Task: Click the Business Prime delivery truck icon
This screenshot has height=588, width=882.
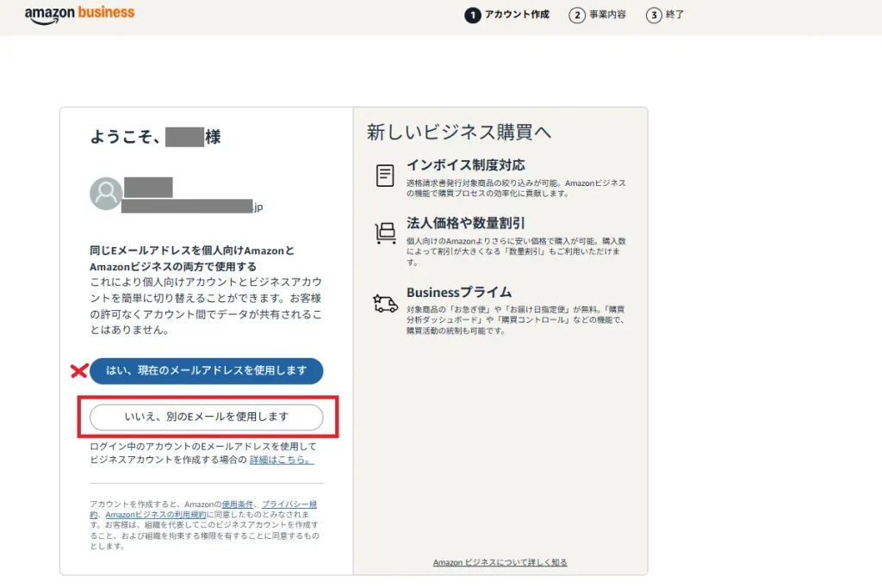Action: tap(385, 304)
